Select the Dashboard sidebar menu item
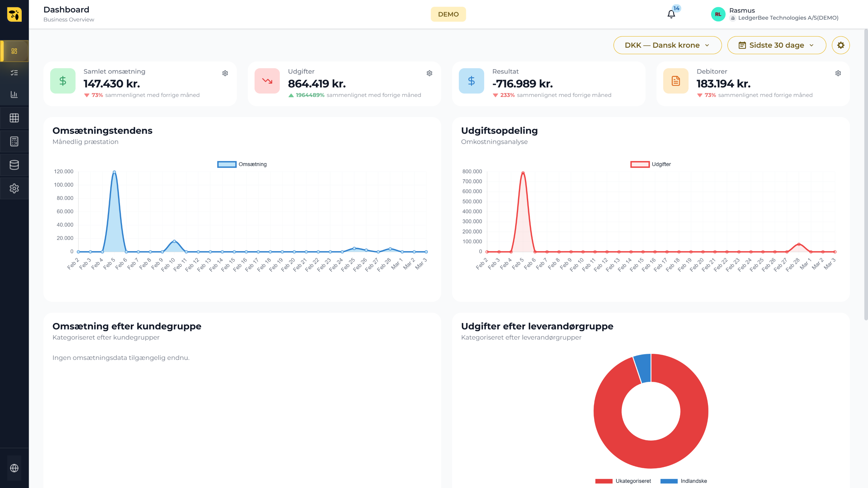This screenshot has width=868, height=488. point(14,51)
